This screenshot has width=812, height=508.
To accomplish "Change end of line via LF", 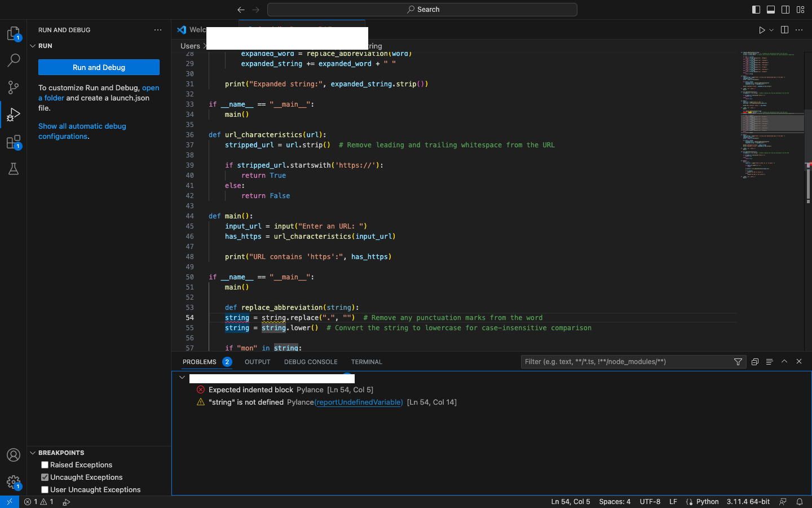I will [x=673, y=502].
